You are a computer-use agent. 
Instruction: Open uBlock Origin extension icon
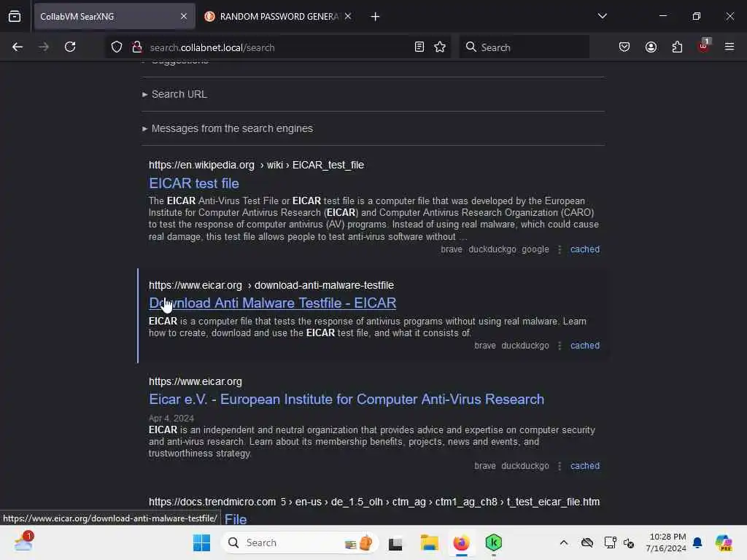pos(704,46)
